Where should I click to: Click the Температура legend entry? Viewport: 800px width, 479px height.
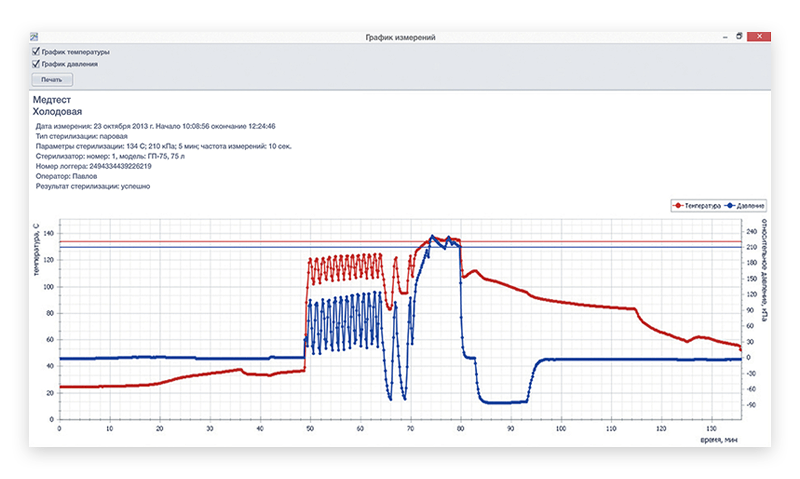(x=697, y=206)
